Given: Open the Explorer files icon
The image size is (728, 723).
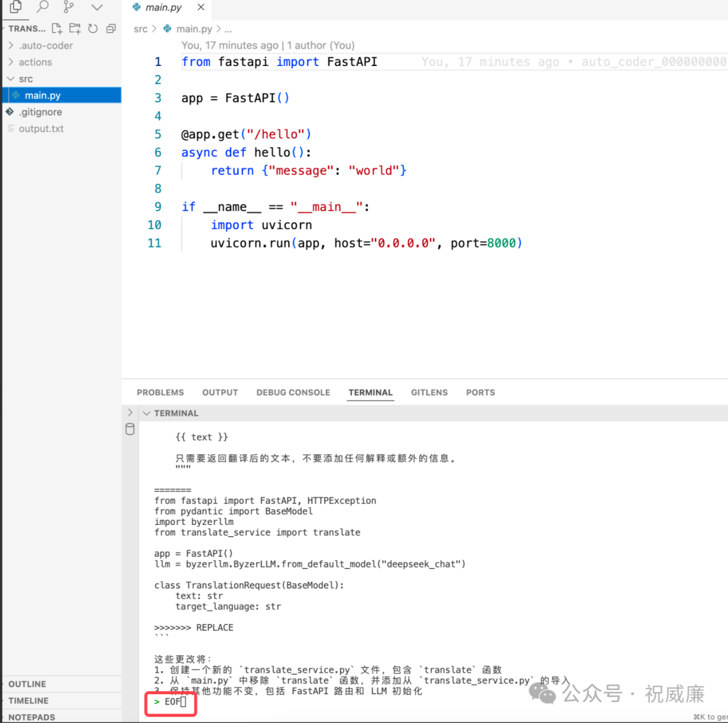Looking at the screenshot, I should pos(16,7).
